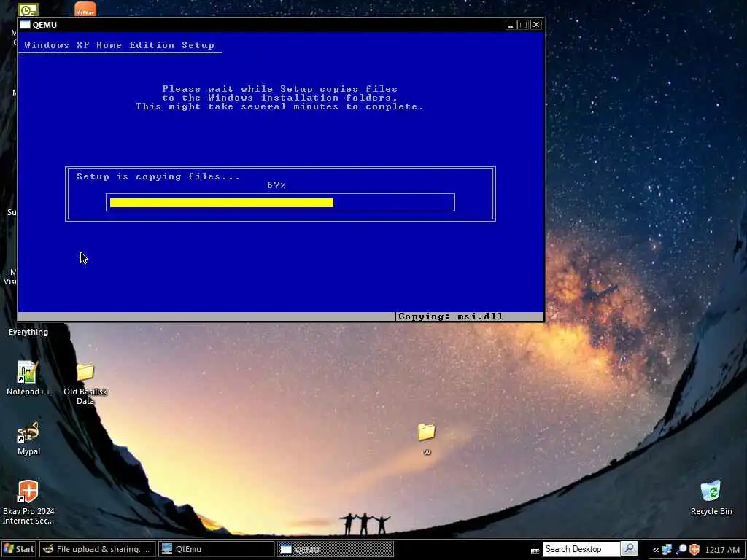Screen dimensions: 747x560
Task: Expand hidden tray icons with chevron
Action: pos(656,550)
